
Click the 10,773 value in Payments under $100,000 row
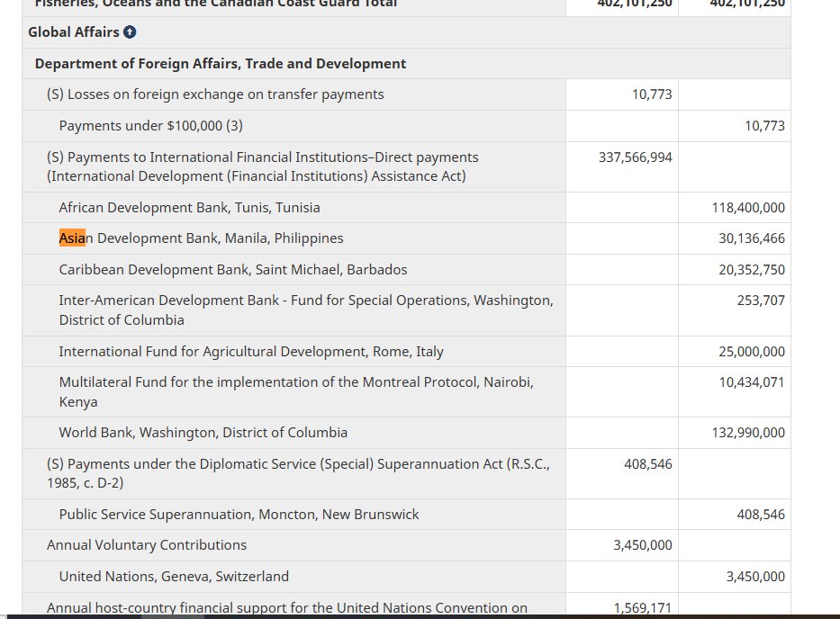click(764, 126)
